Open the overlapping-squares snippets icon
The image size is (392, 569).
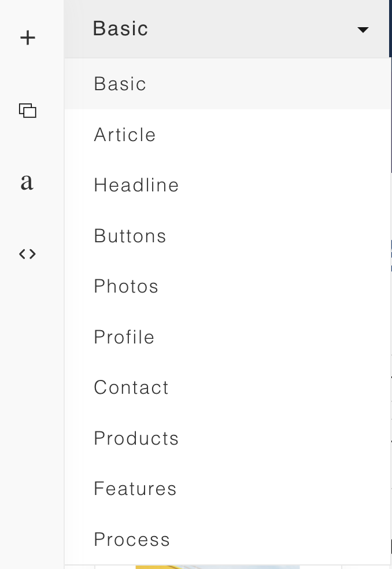pos(28,110)
